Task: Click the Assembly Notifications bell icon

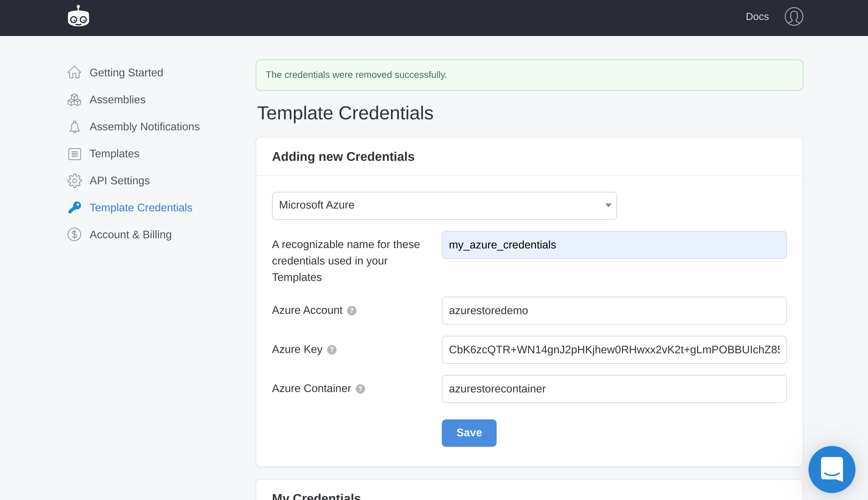Action: tap(74, 127)
